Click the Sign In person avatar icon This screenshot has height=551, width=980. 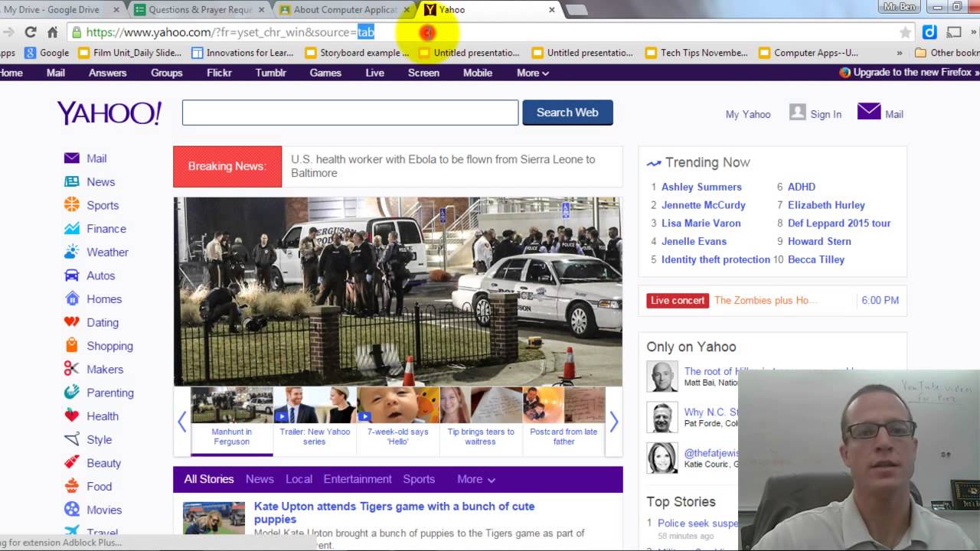[x=798, y=112]
